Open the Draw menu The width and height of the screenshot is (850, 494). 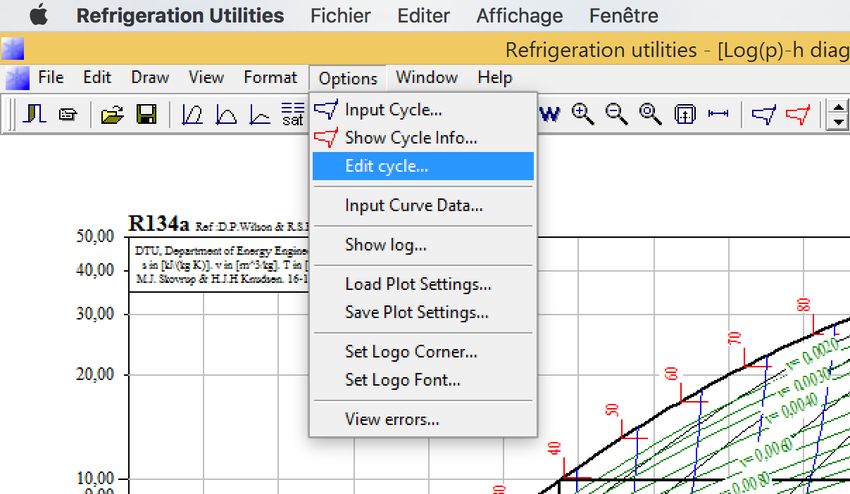click(150, 77)
